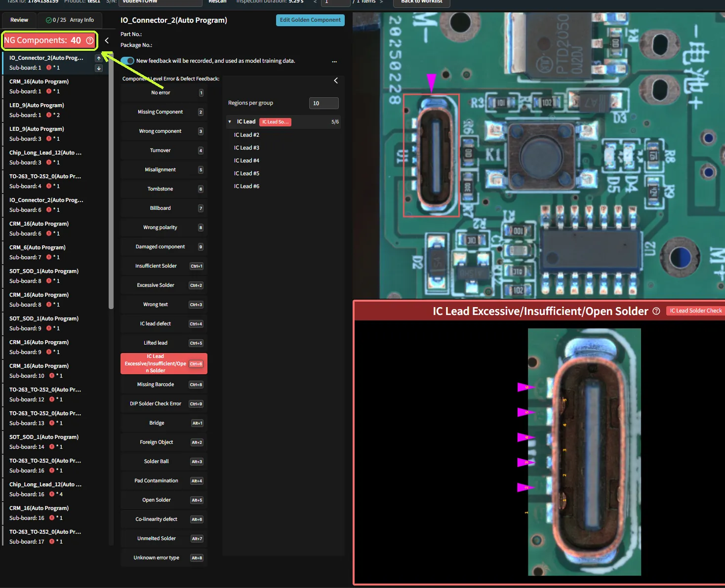The width and height of the screenshot is (725, 588).
Task: Open LED_9 on Sub-board 3
Action: tap(55, 134)
